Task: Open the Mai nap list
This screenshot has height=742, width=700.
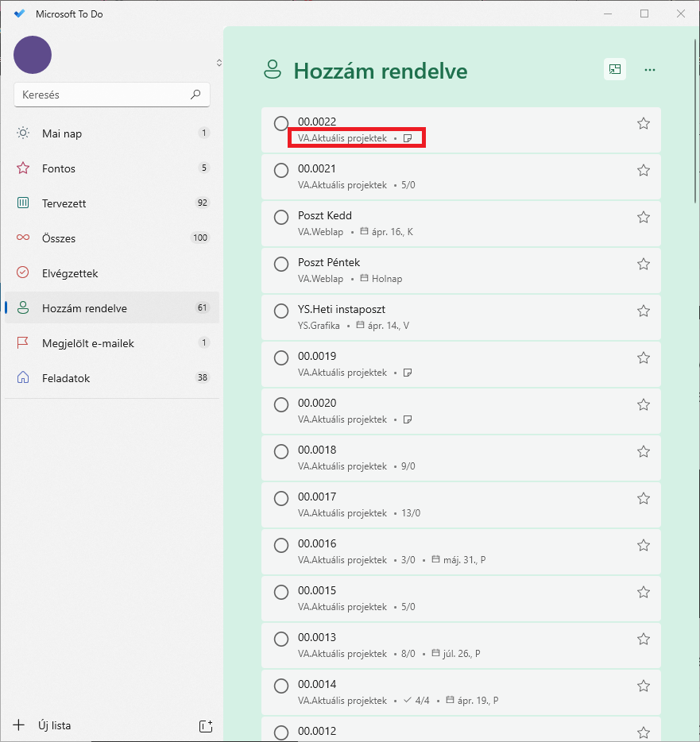Action: coord(62,133)
